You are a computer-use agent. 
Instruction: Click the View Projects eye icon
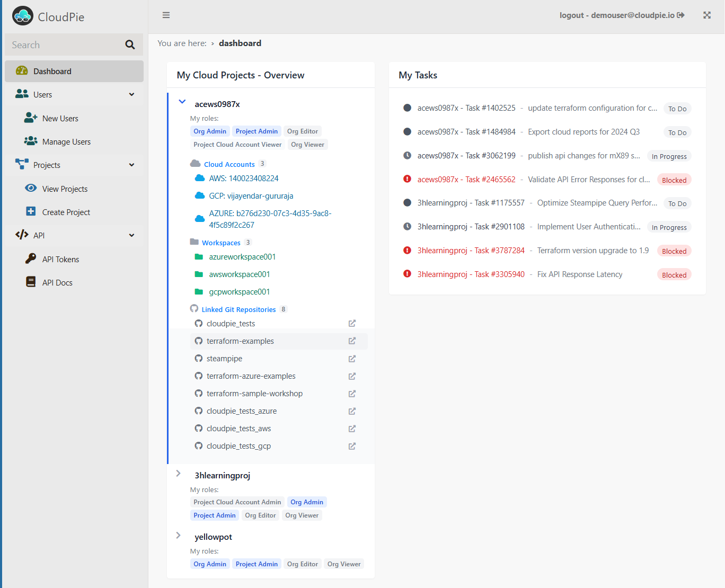coord(31,188)
